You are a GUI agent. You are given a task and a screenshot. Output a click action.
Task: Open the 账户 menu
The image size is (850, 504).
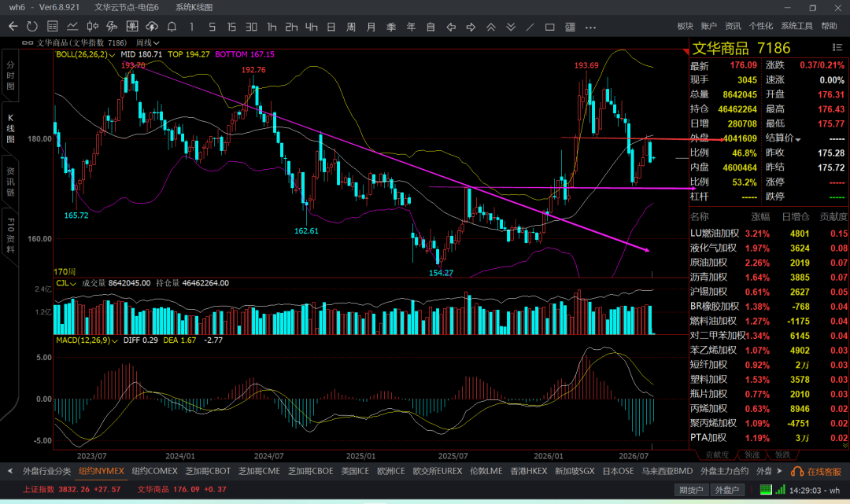[x=708, y=26]
